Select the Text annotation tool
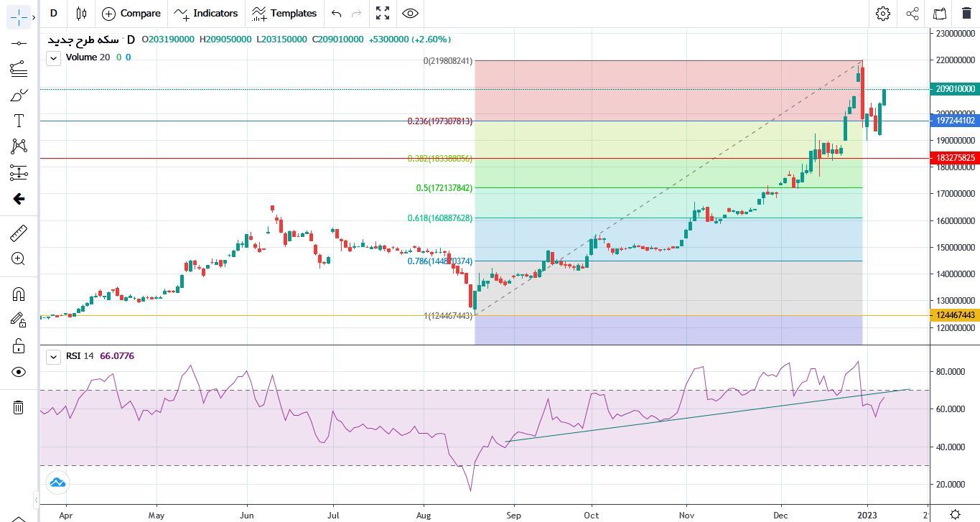The width and height of the screenshot is (980, 522). pyautogui.click(x=18, y=121)
